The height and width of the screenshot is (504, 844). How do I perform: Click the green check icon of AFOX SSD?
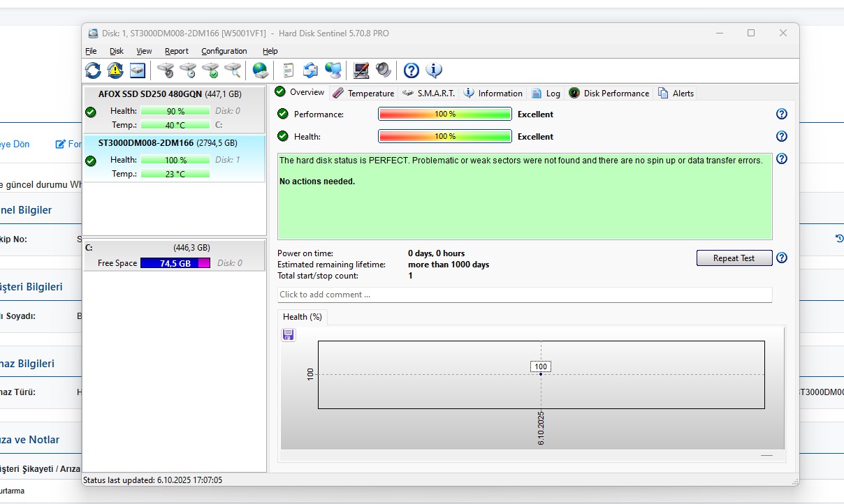pyautogui.click(x=91, y=112)
